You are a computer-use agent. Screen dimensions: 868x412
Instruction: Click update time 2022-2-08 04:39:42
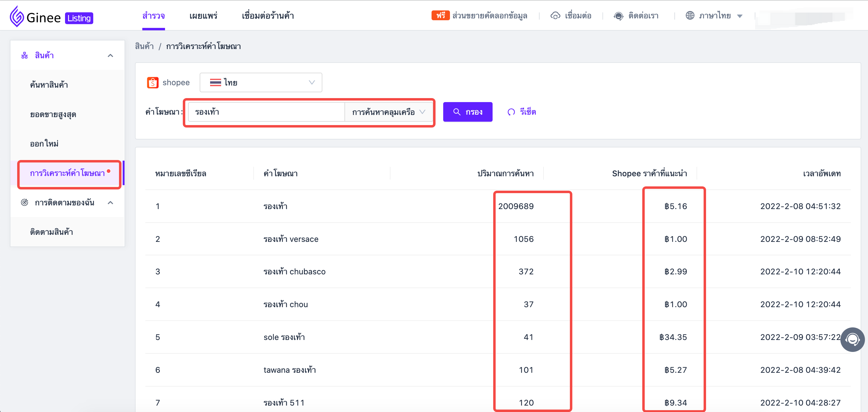[x=800, y=370]
